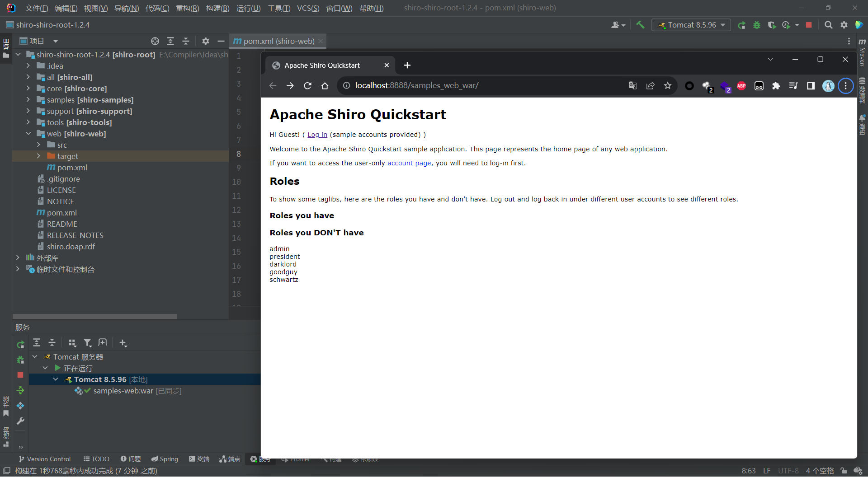Bookmark this page with star icon
Viewport: 868px width, 477px height.
[x=668, y=86]
